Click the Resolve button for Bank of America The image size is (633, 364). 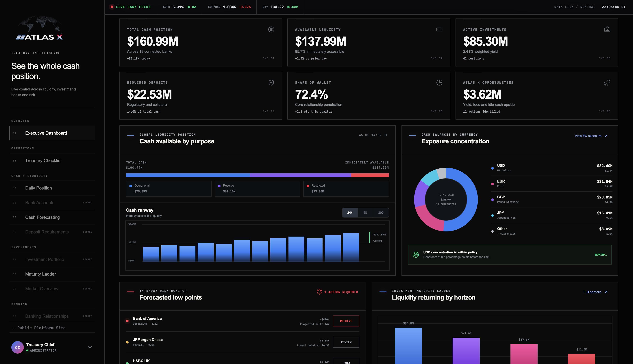tap(346, 321)
